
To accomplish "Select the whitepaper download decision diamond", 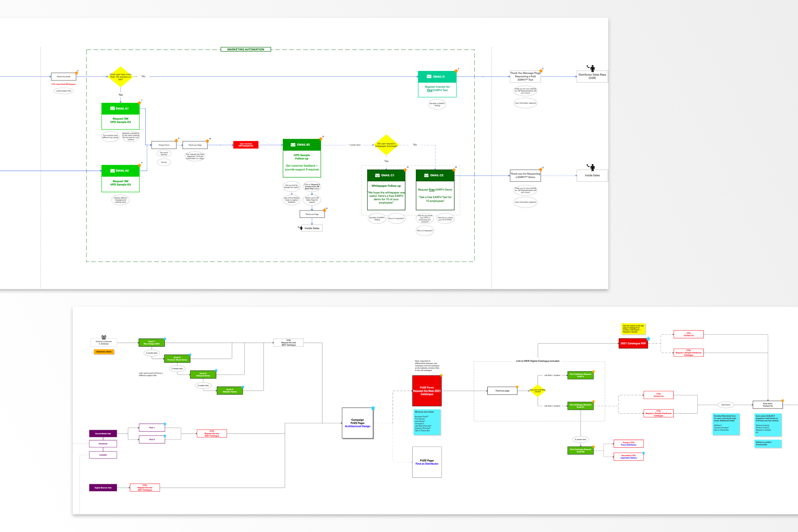I will [386, 145].
